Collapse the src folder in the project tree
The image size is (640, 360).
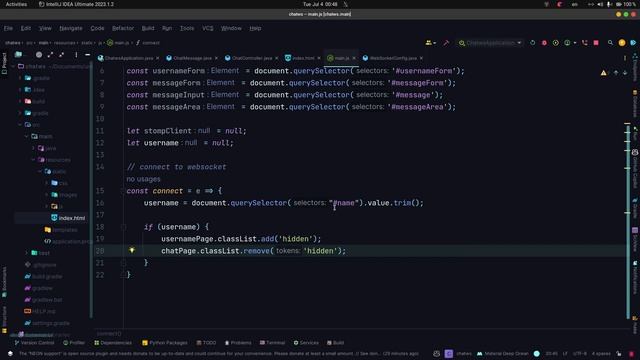tap(20, 124)
